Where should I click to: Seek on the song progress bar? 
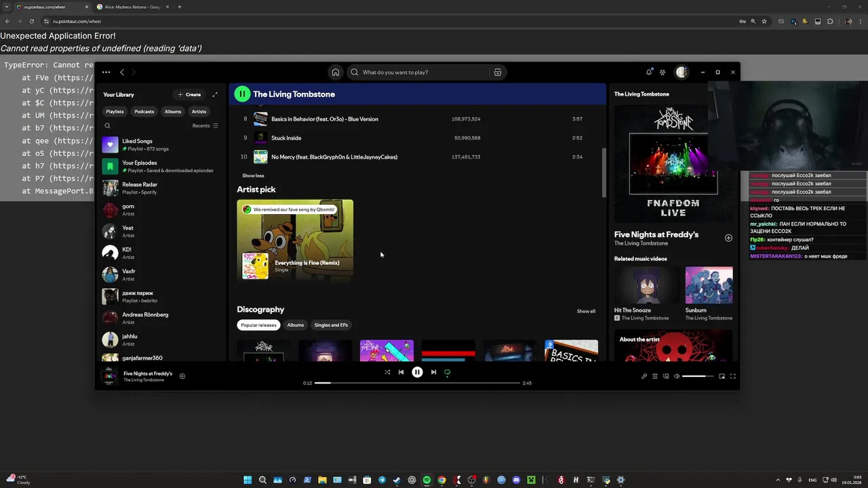[417, 383]
